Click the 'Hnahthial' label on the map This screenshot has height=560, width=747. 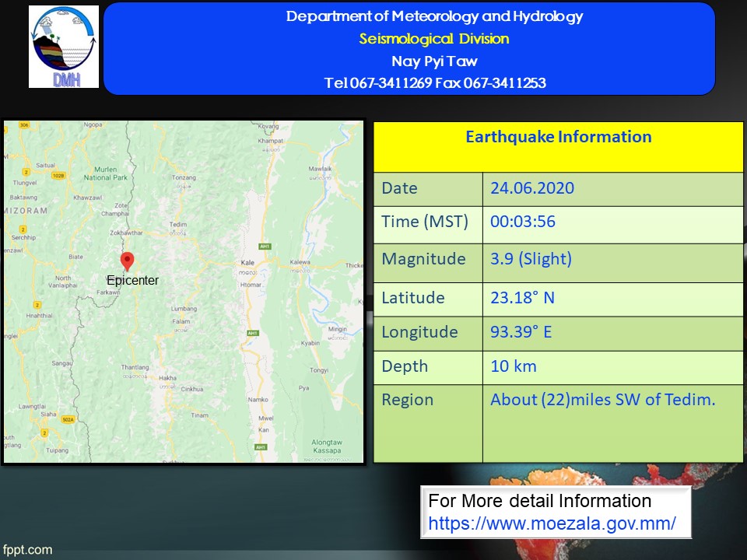pyautogui.click(x=40, y=315)
